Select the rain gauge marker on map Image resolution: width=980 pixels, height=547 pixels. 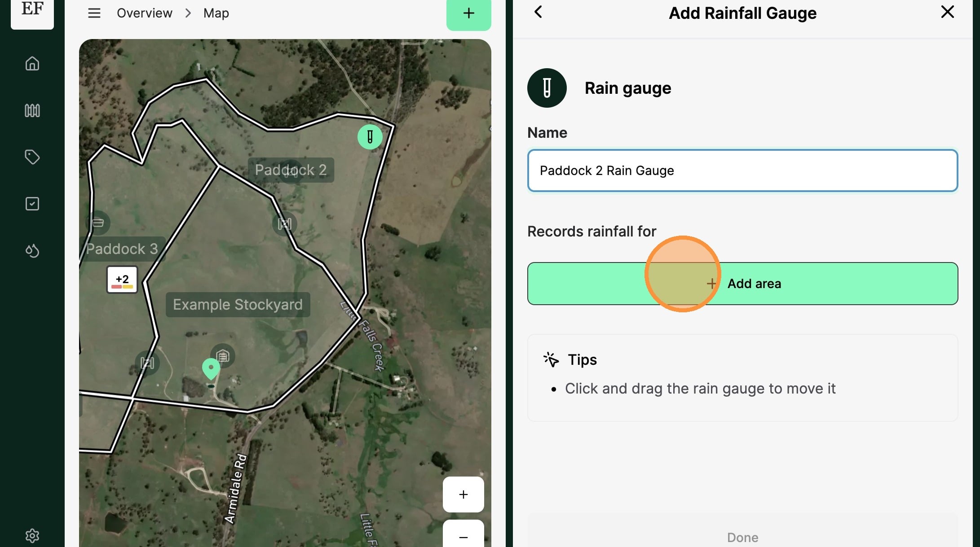pos(370,136)
